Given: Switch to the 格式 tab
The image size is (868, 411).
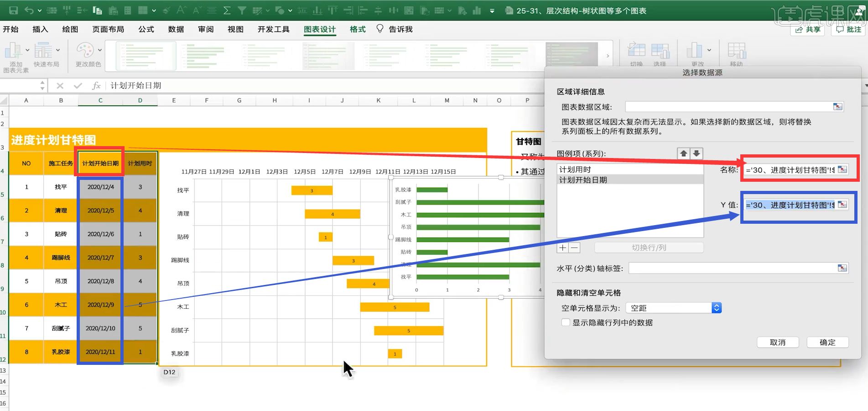Looking at the screenshot, I should pos(358,29).
